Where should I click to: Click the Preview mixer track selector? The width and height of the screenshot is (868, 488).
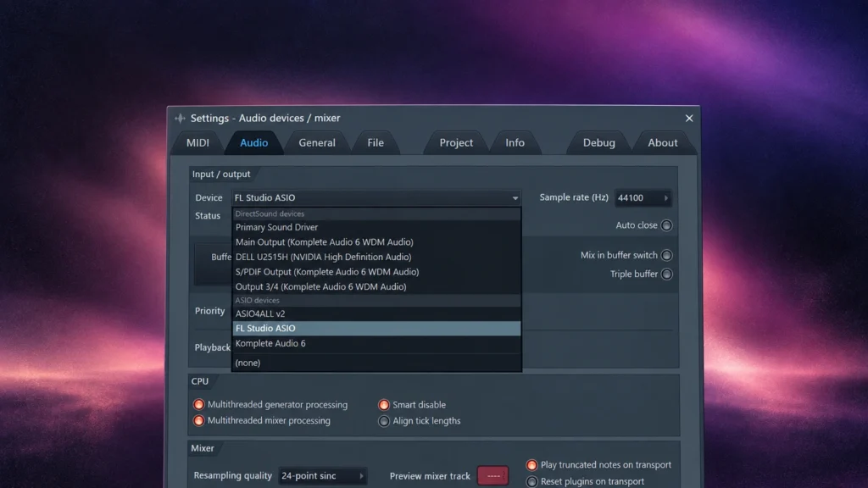(x=492, y=476)
